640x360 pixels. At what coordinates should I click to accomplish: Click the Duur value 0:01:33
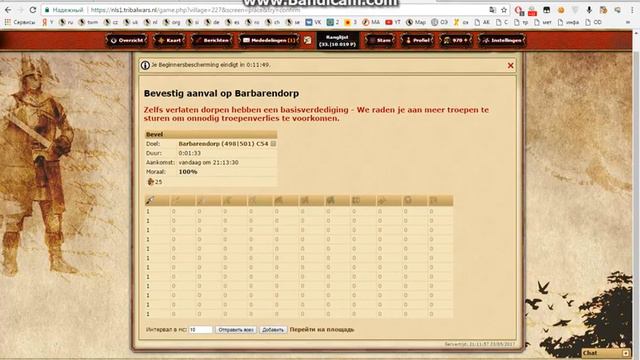click(189, 153)
